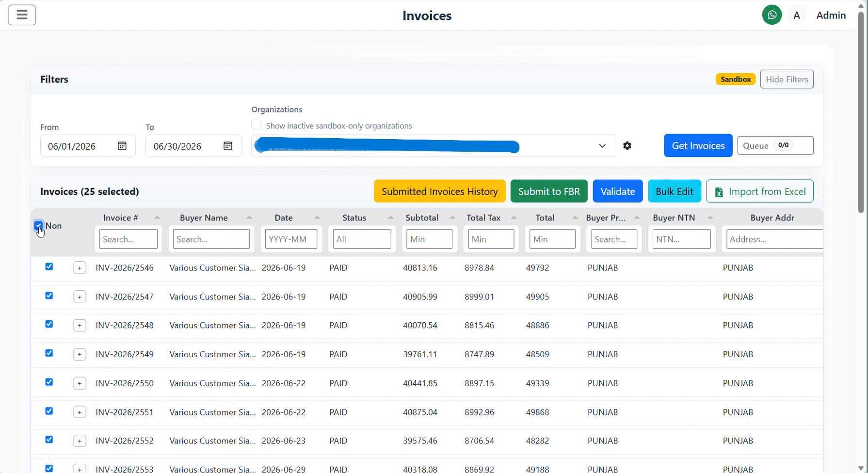The height and width of the screenshot is (473, 868).
Task: Sort by Subtotal column arrow
Action: tap(452, 218)
